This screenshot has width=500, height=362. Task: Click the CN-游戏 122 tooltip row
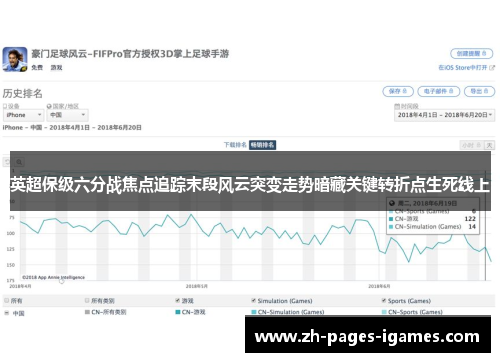pyautogui.click(x=432, y=219)
